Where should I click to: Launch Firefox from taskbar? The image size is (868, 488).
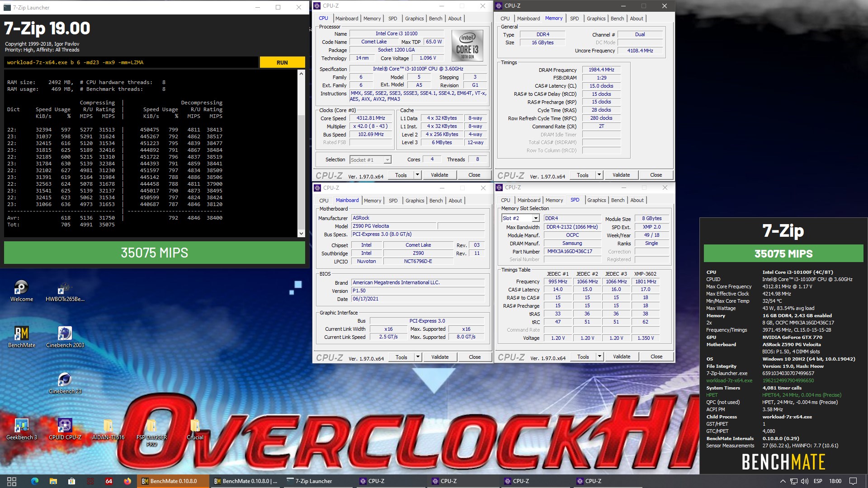point(127,481)
